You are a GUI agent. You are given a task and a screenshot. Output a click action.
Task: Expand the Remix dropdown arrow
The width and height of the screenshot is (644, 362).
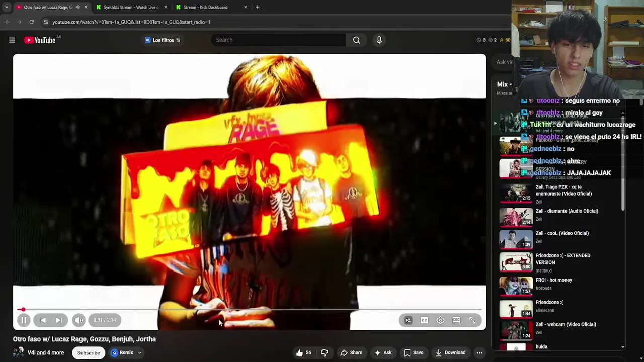pyautogui.click(x=140, y=353)
